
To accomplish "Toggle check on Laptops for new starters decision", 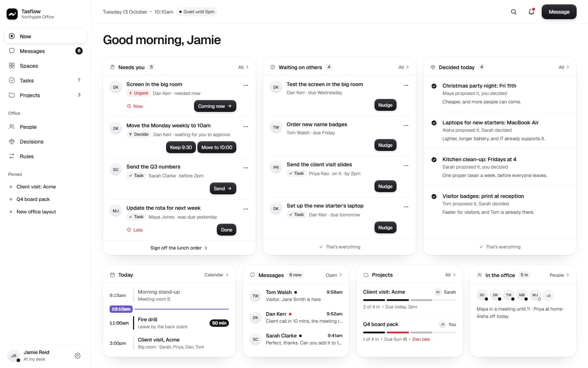I will coord(434,123).
